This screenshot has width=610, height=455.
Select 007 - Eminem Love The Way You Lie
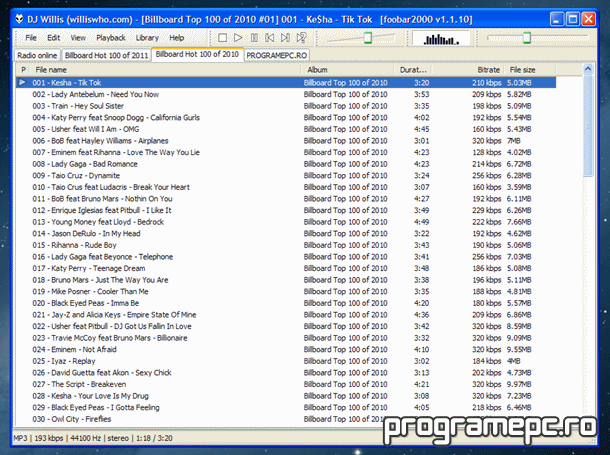coord(286,152)
